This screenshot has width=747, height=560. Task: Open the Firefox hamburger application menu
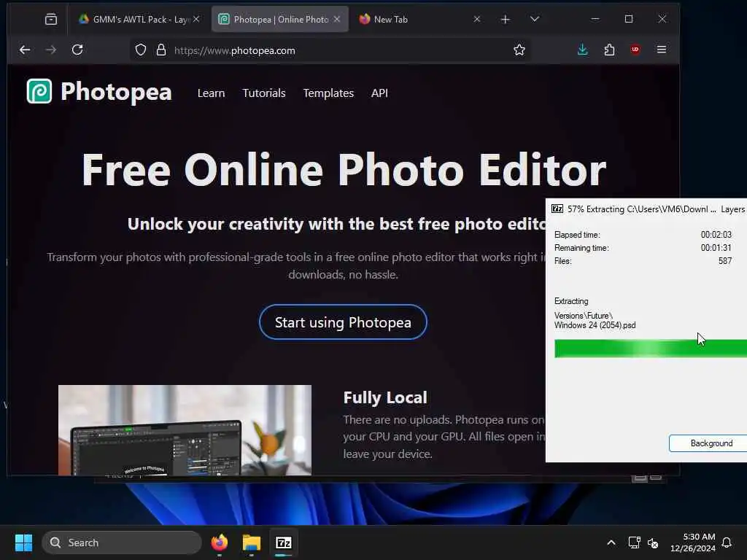click(x=661, y=50)
